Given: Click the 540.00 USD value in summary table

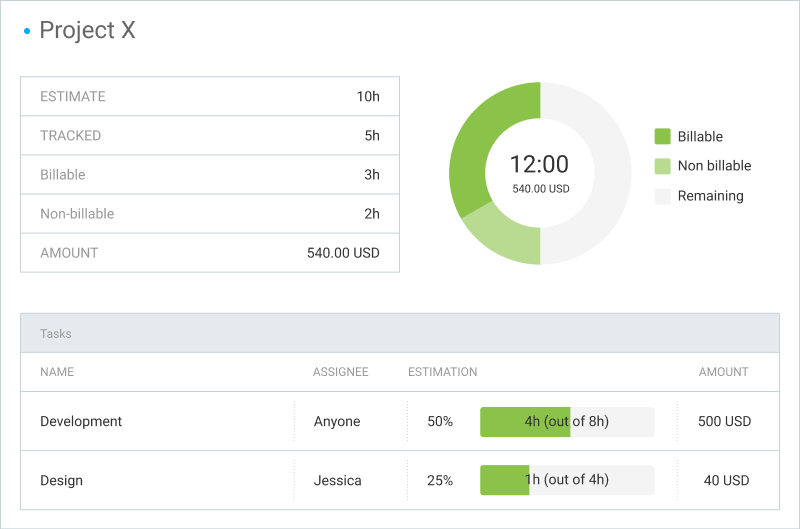Looking at the screenshot, I should tap(343, 253).
